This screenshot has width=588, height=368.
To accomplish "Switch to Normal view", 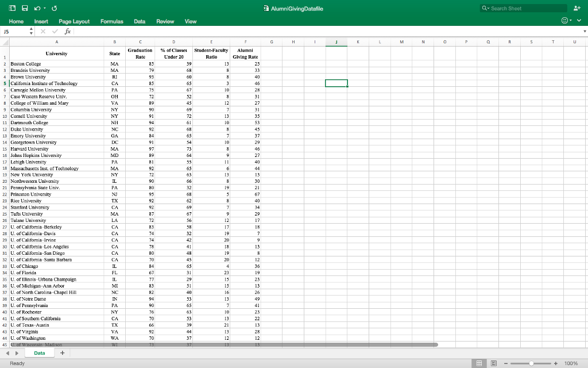I will [479, 363].
